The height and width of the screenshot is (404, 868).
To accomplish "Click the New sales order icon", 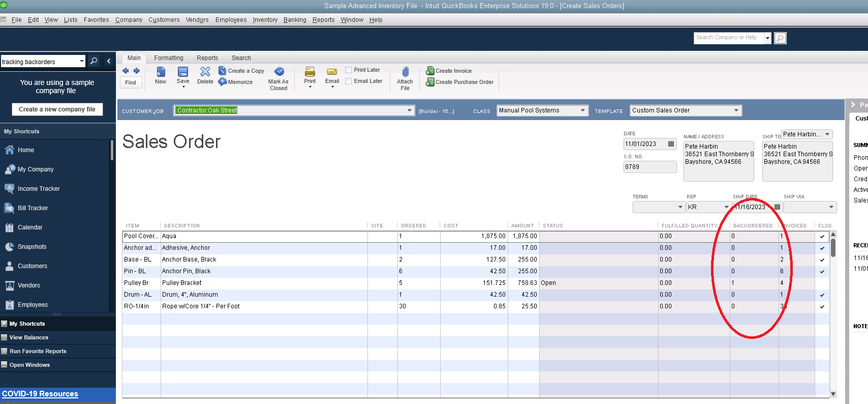I will [x=161, y=72].
